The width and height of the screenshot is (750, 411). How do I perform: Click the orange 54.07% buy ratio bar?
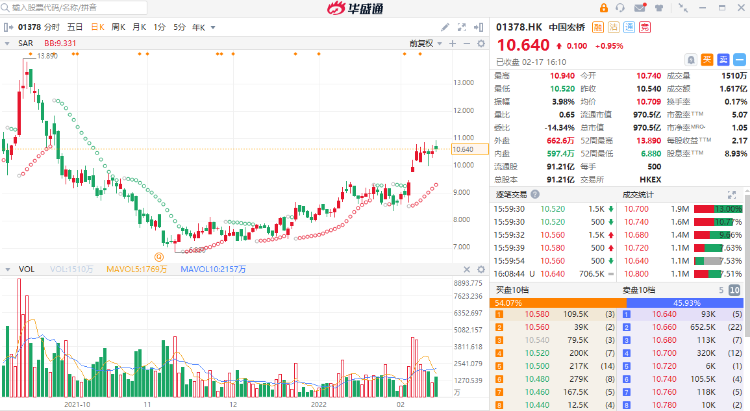pos(558,303)
